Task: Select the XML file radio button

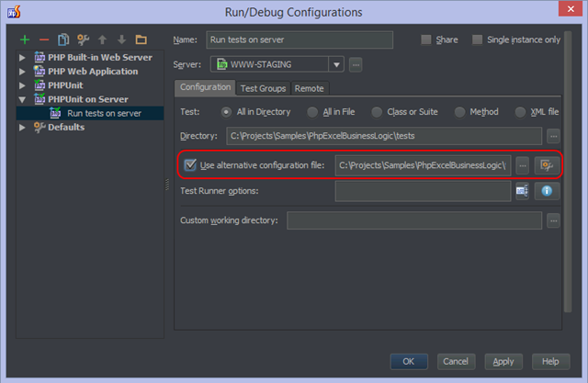Action: [x=520, y=112]
